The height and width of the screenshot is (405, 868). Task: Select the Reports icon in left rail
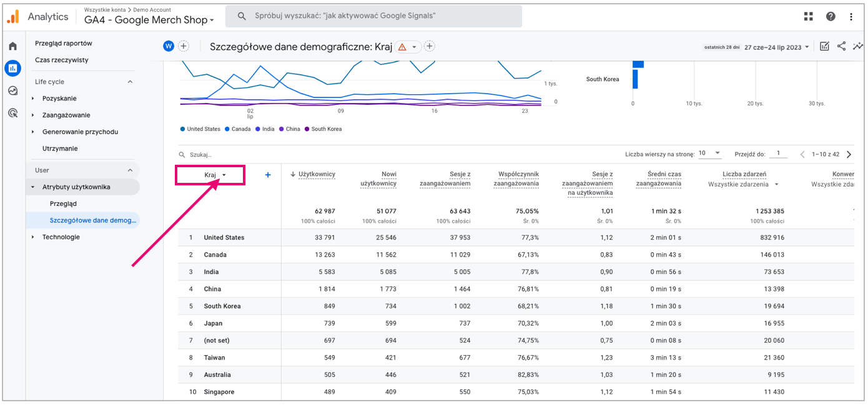pyautogui.click(x=12, y=68)
